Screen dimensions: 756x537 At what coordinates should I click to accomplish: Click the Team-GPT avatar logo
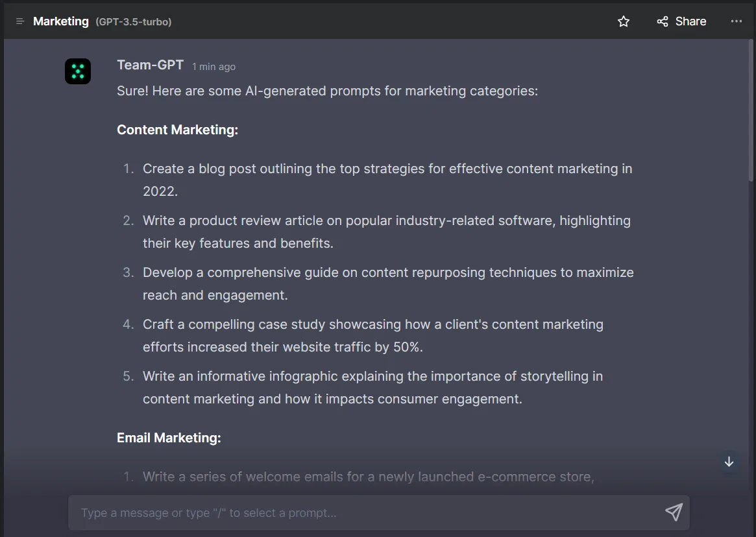point(78,71)
